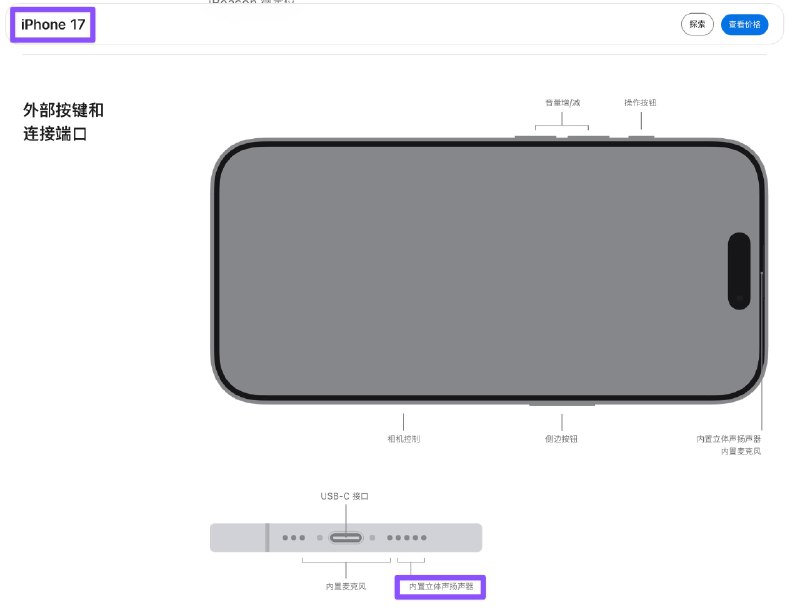Click the 操作按钮 Action button label
This screenshot has height=615, width=800.
click(638, 102)
